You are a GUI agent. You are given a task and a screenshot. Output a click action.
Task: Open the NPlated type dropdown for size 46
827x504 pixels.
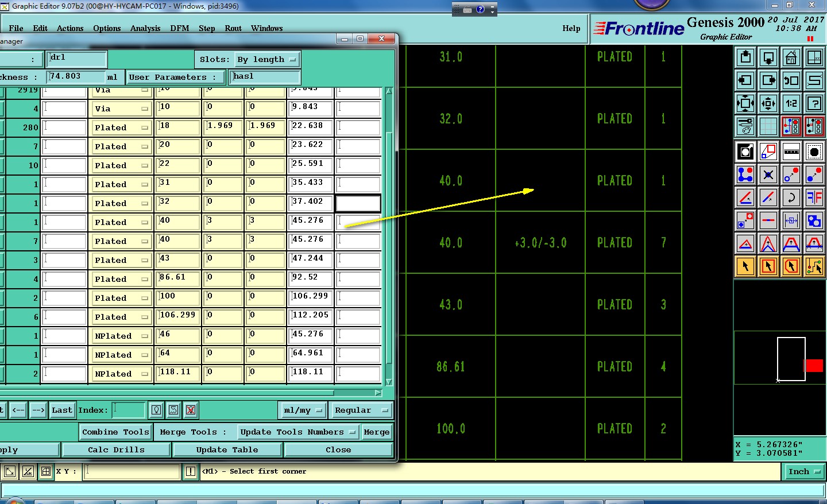pos(121,336)
